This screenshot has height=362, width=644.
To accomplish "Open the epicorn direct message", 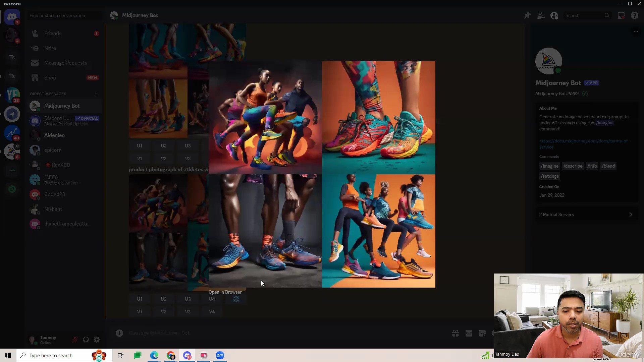I will coord(64,150).
